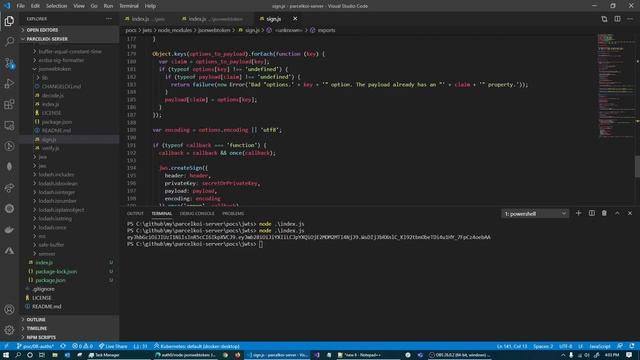Open the Manage gear icon

pos(9,330)
